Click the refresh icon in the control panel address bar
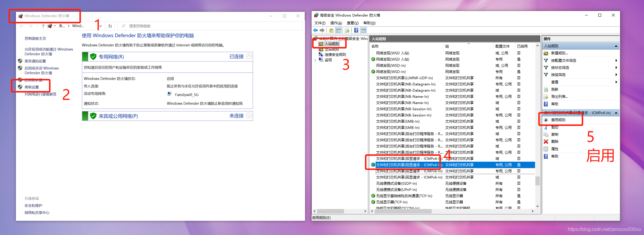 tap(110, 26)
